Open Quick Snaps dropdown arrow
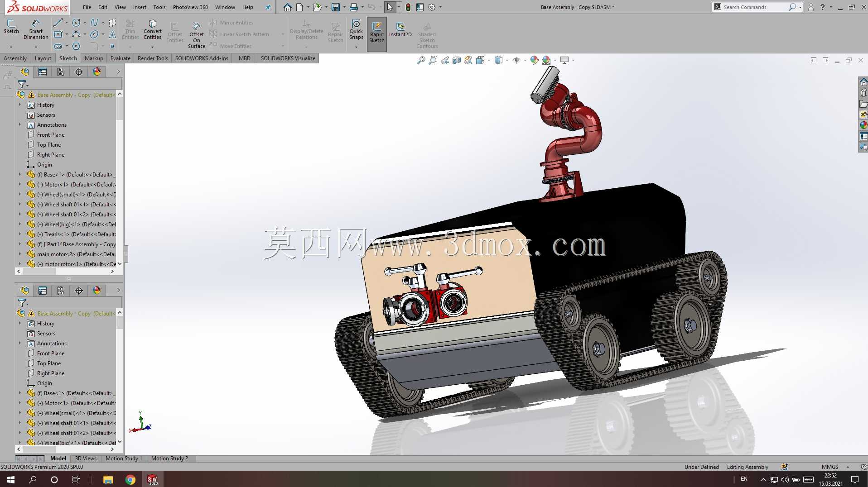Viewport: 868px width, 487px height. tap(356, 47)
